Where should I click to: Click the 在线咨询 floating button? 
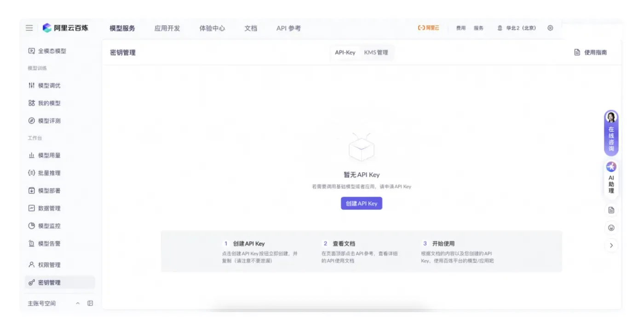pyautogui.click(x=611, y=134)
